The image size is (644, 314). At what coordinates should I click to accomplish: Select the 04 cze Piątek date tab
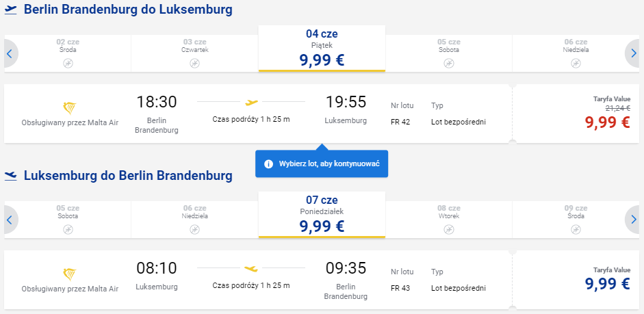click(x=322, y=49)
